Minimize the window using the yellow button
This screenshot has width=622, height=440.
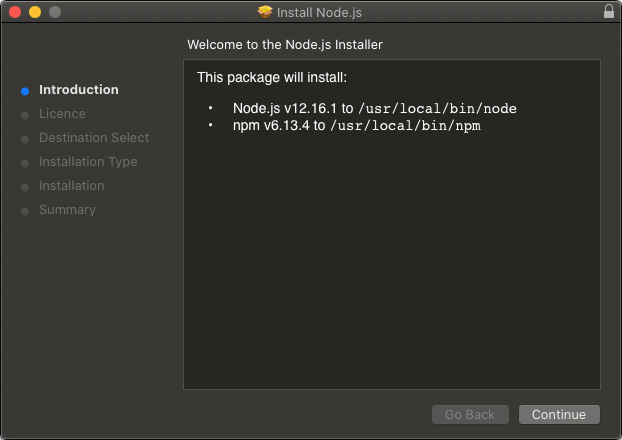(x=34, y=12)
